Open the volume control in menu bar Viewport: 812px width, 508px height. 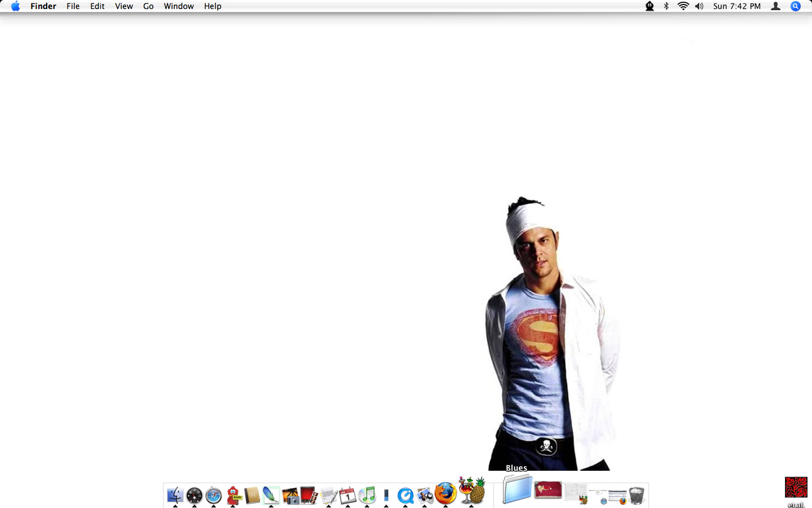699,6
